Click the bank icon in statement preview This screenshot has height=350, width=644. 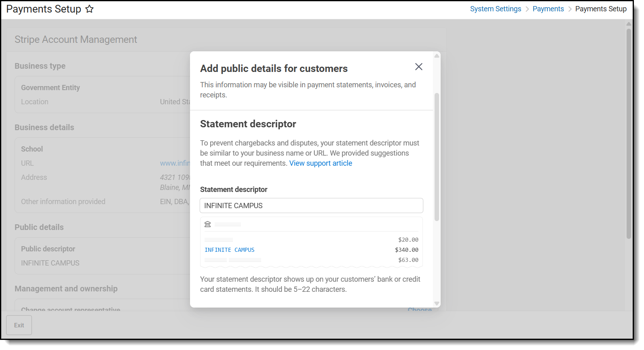(x=208, y=224)
